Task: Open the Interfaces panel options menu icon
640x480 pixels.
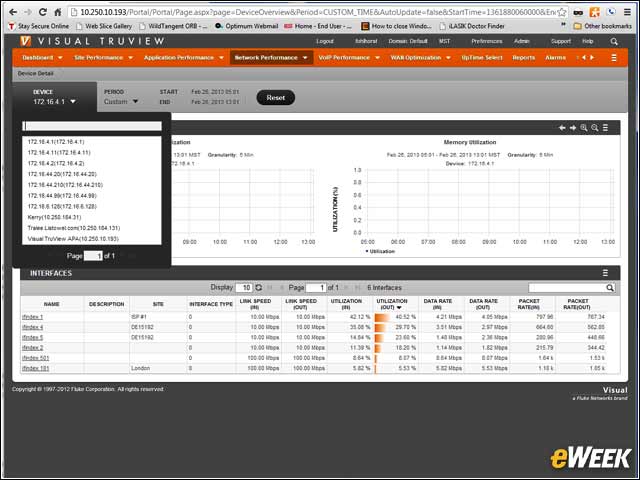Action: [605, 273]
